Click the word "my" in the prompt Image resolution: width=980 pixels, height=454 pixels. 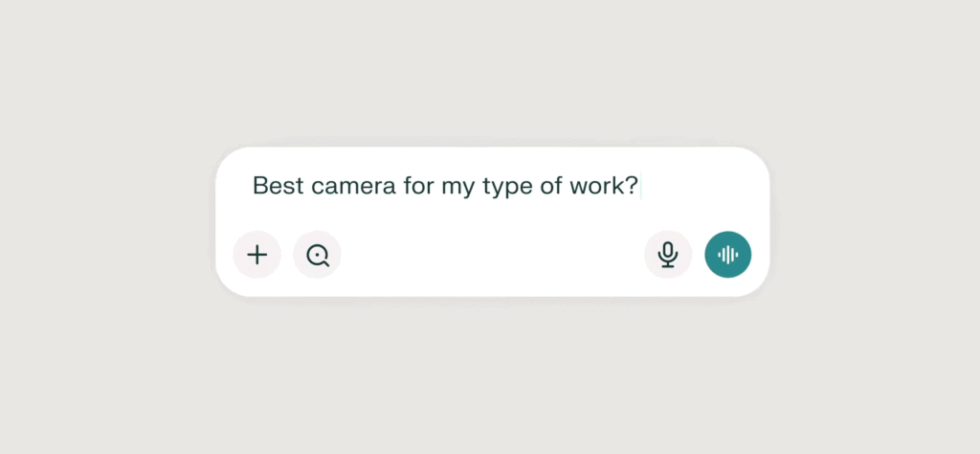tap(455, 186)
